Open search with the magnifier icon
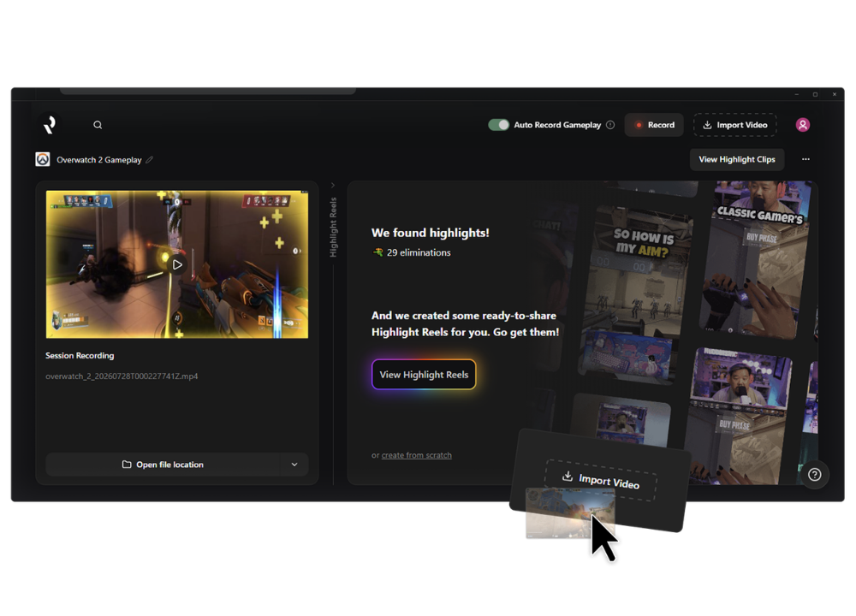 click(x=98, y=125)
